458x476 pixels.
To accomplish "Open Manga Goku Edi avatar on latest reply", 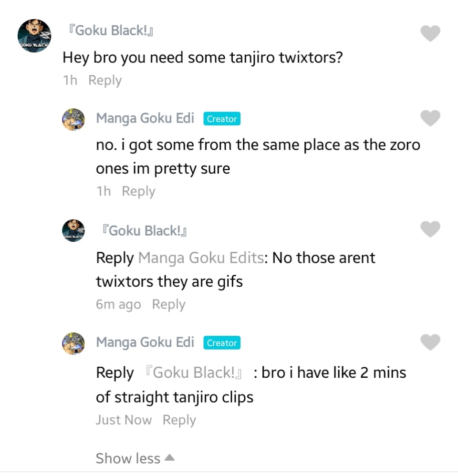I will pyautogui.click(x=73, y=343).
